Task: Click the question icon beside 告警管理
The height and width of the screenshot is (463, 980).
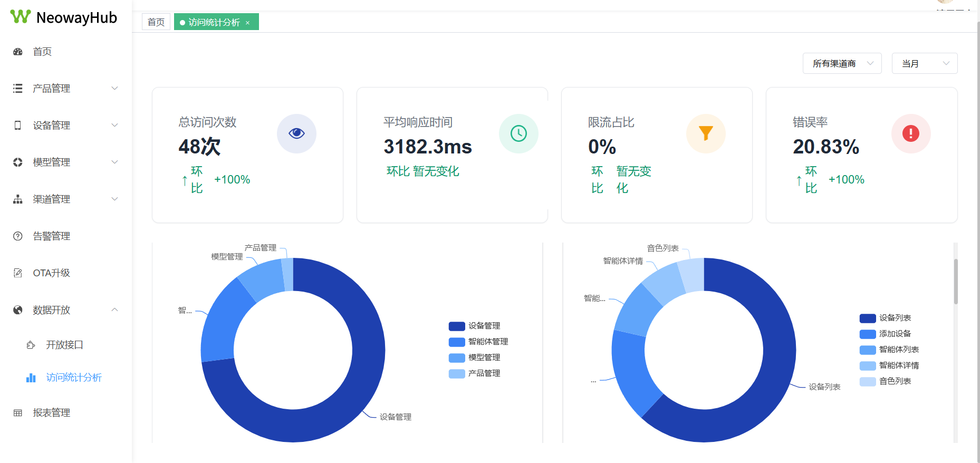Action: [18, 236]
